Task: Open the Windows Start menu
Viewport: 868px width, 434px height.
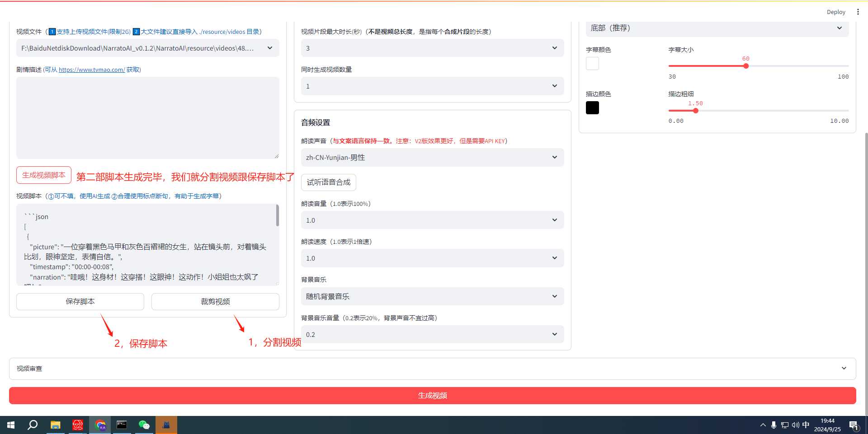Action: pos(11,425)
